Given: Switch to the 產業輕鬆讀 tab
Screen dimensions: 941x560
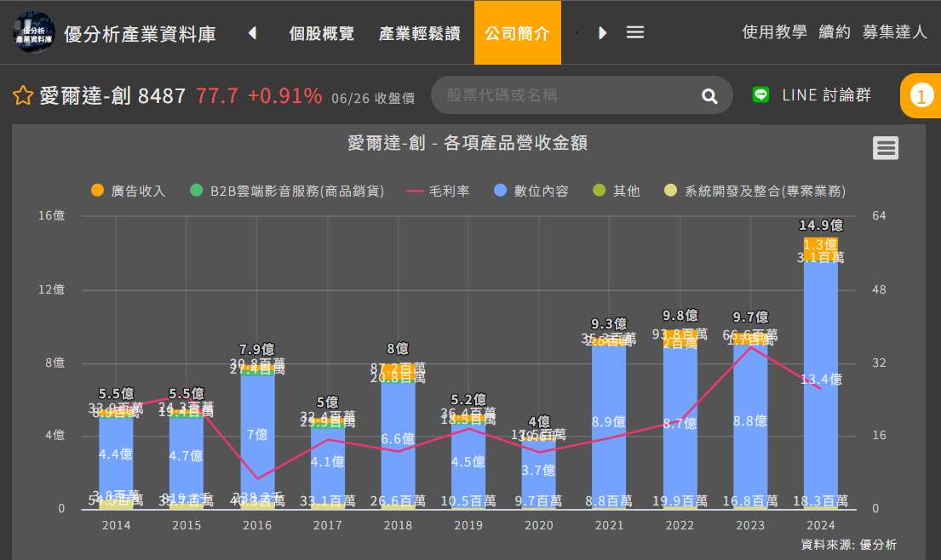Looking at the screenshot, I should pos(420,33).
